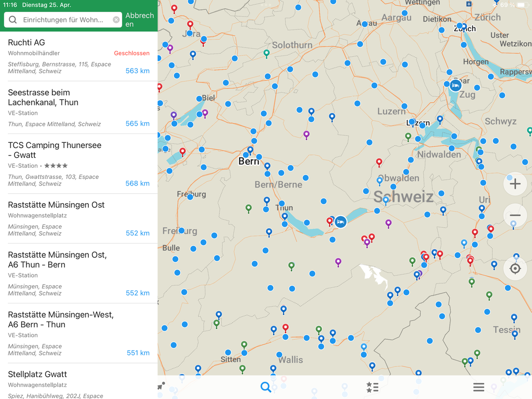Tap red pin above Obwalden label

(379, 163)
